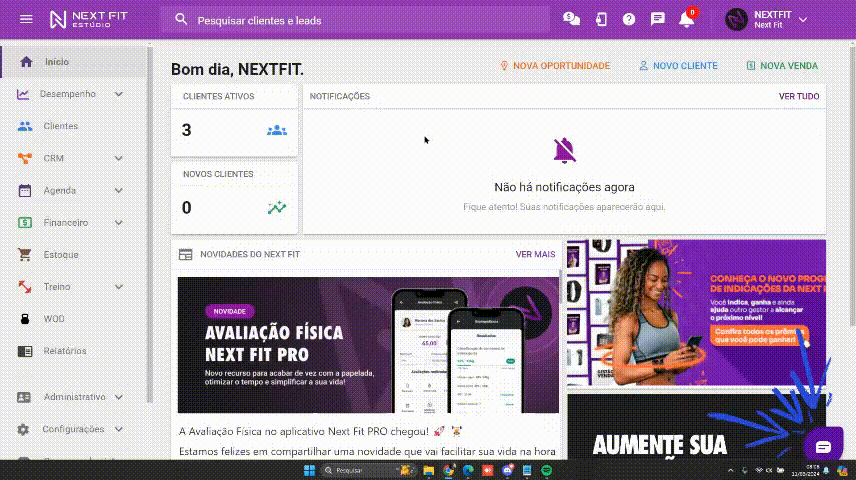Click the page vertical scrollbar

click(x=852, y=186)
